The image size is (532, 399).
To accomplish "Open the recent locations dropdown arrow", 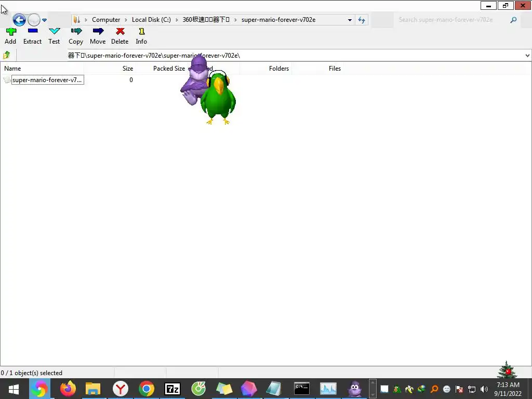I will click(45, 20).
